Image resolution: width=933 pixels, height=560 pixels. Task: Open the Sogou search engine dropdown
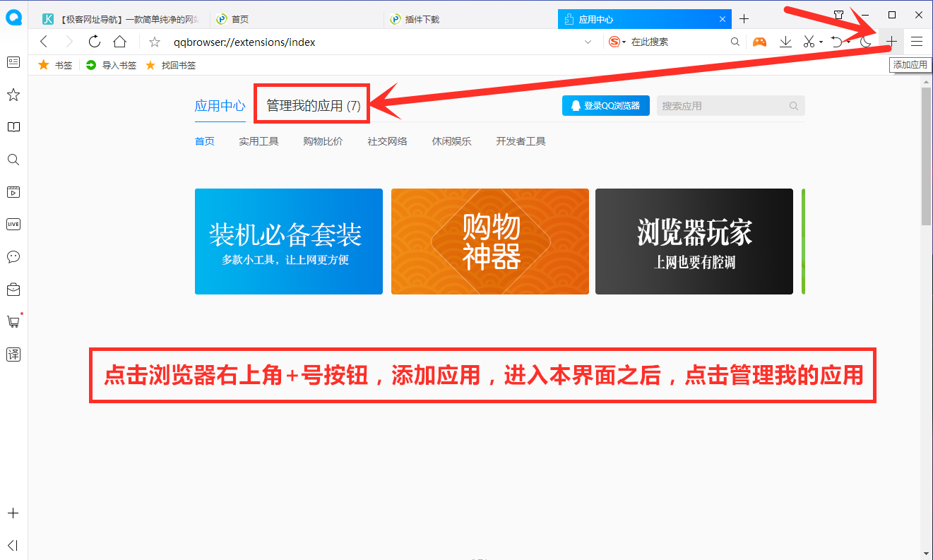coord(619,42)
